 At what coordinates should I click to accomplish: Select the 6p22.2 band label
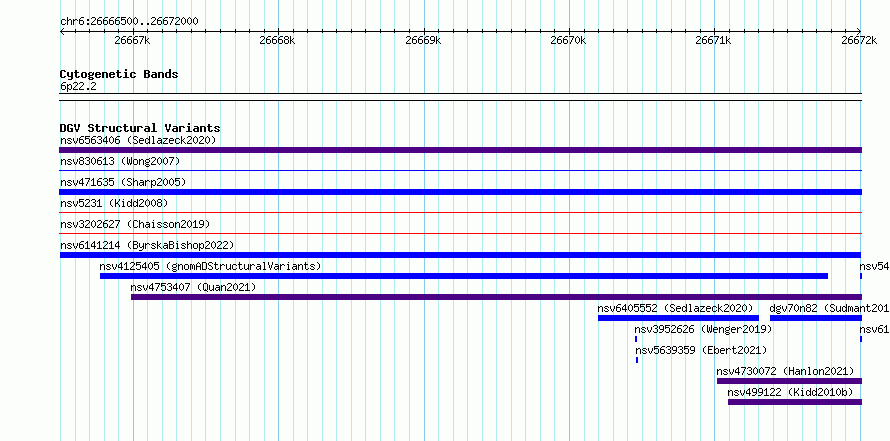[77, 86]
